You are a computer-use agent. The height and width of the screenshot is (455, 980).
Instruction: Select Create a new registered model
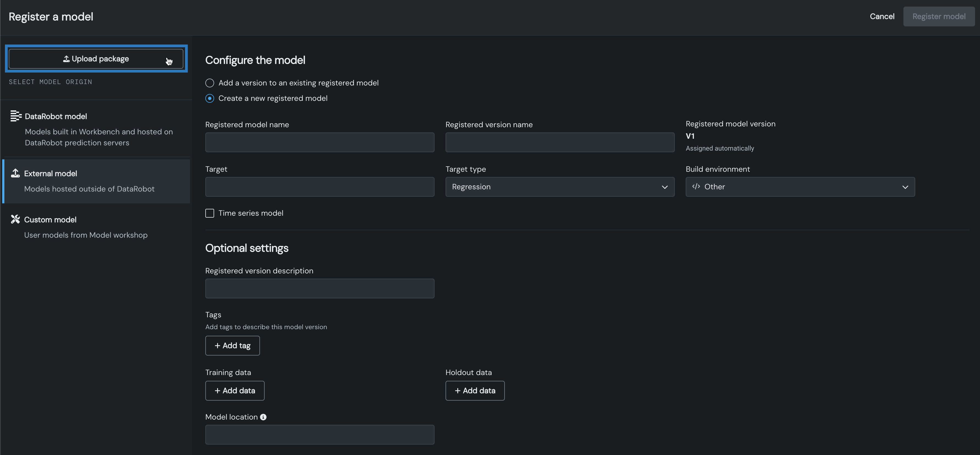pyautogui.click(x=210, y=98)
